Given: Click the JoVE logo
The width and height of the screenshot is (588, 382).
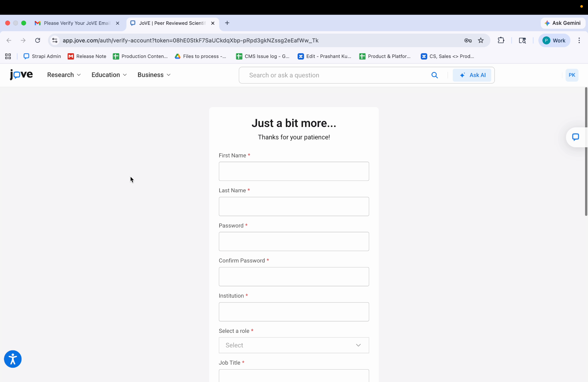Looking at the screenshot, I should point(21,75).
